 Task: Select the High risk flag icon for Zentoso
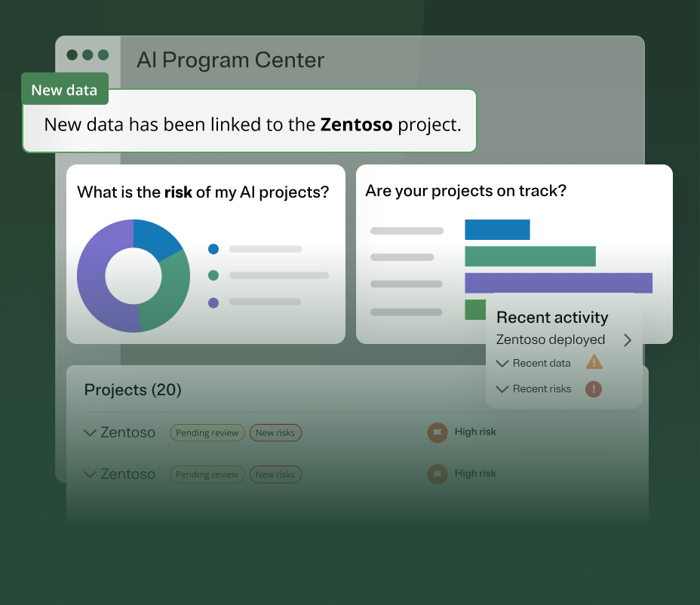[x=437, y=432]
